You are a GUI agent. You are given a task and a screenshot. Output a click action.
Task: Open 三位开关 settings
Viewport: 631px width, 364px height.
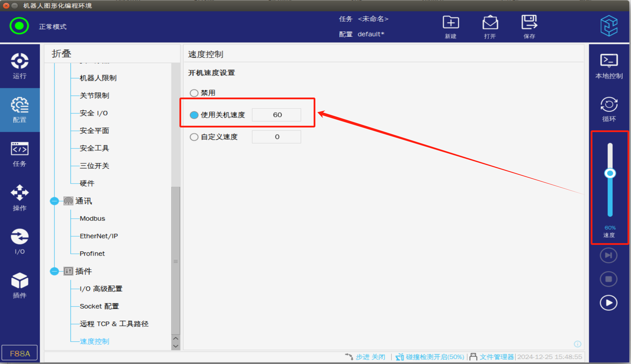coord(94,166)
